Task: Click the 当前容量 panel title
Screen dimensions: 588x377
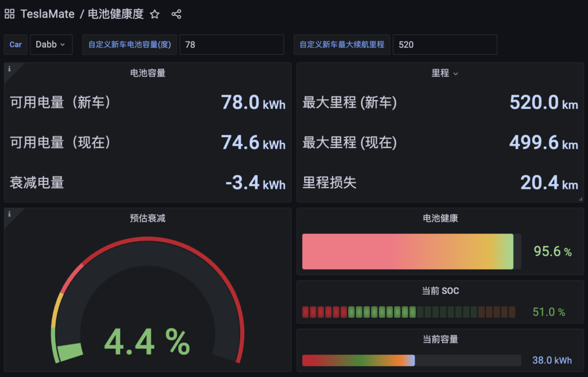Action: coord(441,340)
